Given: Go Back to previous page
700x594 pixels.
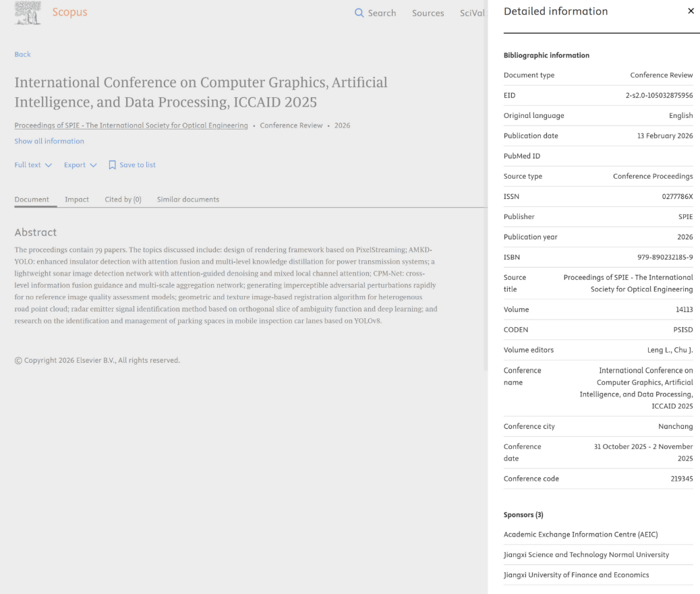Looking at the screenshot, I should [22, 54].
